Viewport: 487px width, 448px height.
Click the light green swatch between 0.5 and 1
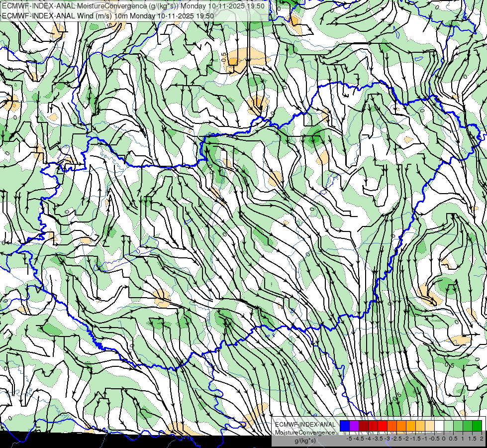[458, 426]
